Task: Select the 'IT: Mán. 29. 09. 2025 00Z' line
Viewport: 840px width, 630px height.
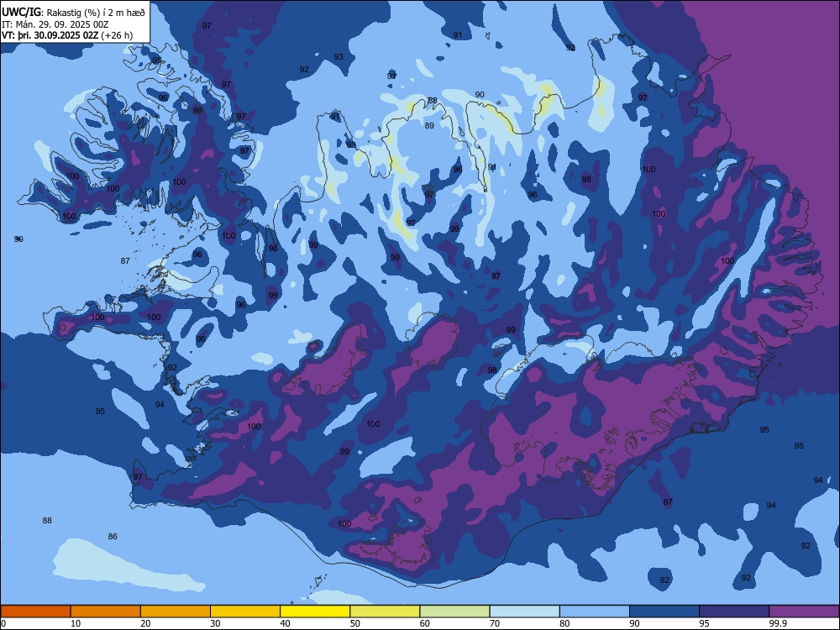Action: point(55,24)
